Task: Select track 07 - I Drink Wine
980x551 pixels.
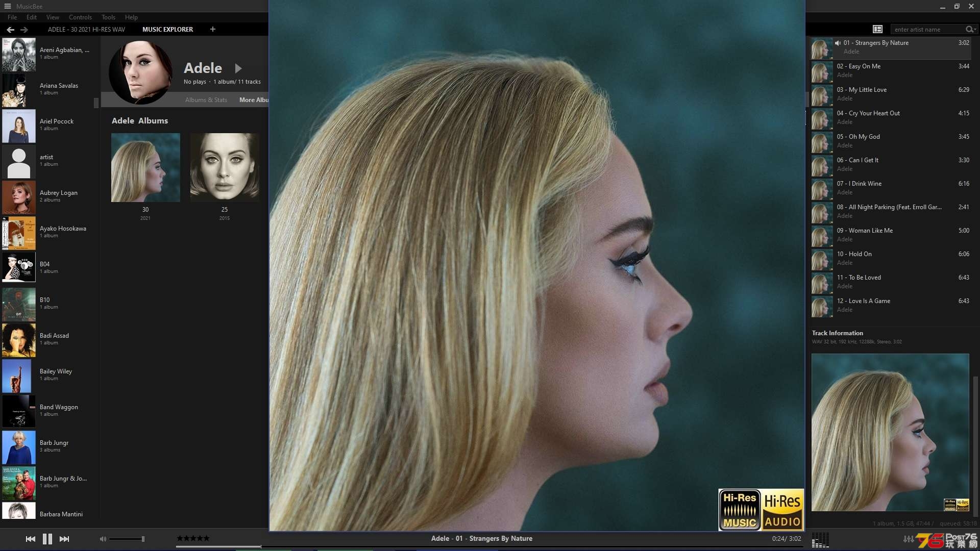Action: [x=891, y=188]
